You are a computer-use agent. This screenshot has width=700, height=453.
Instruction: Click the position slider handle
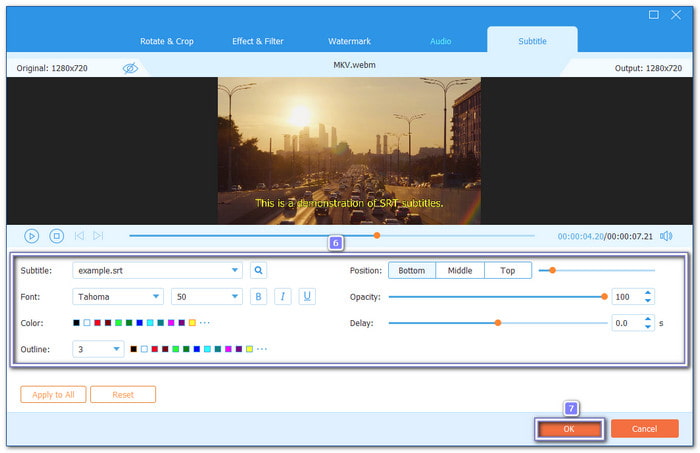pyautogui.click(x=552, y=270)
